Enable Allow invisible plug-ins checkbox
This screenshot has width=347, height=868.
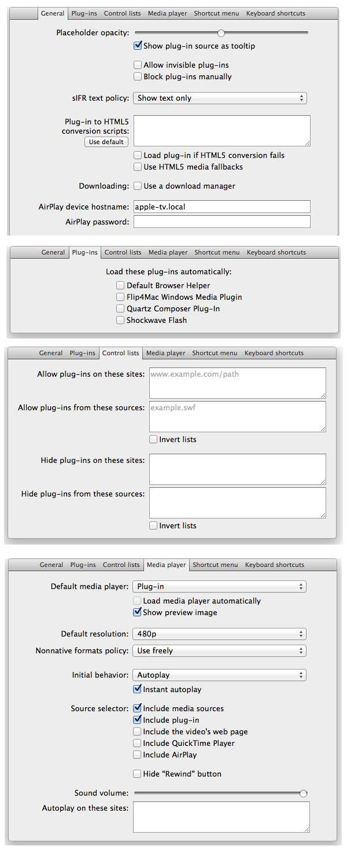(x=138, y=65)
